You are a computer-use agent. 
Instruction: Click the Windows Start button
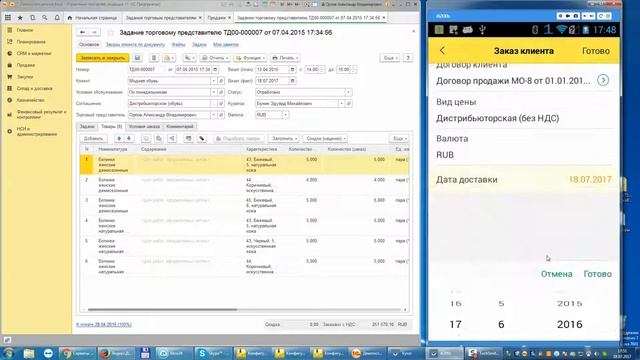pos(8,353)
